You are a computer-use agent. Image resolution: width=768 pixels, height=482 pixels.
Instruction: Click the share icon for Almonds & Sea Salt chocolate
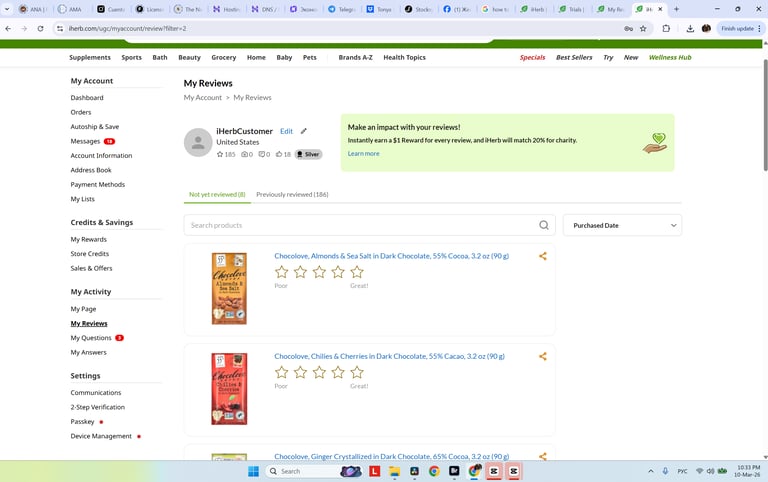[543, 256]
